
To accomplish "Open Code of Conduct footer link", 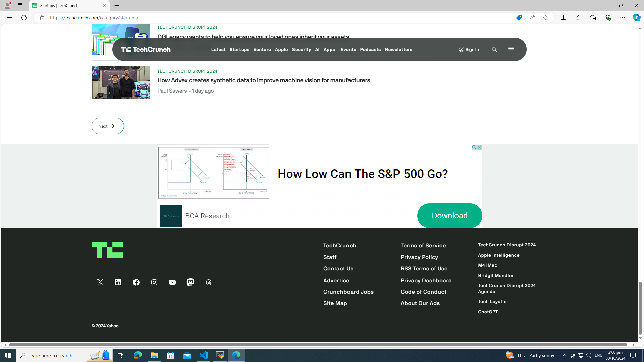I will coord(424,292).
